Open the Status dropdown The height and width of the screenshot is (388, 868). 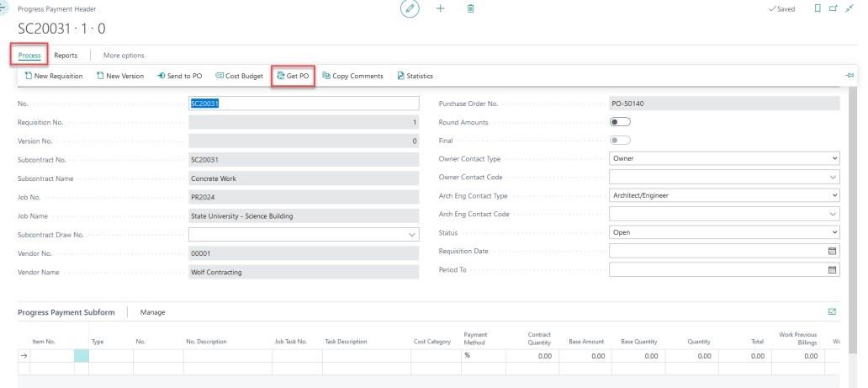pyautogui.click(x=724, y=232)
